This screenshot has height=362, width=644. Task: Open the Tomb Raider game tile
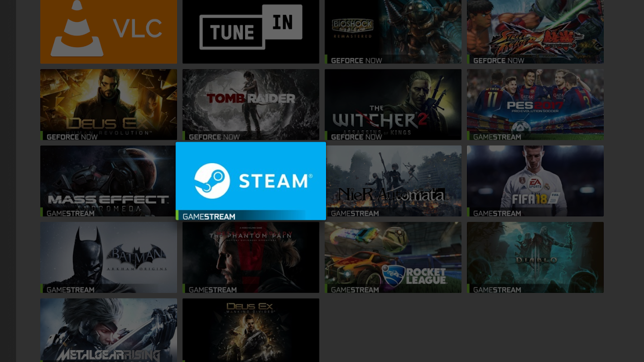(251, 105)
